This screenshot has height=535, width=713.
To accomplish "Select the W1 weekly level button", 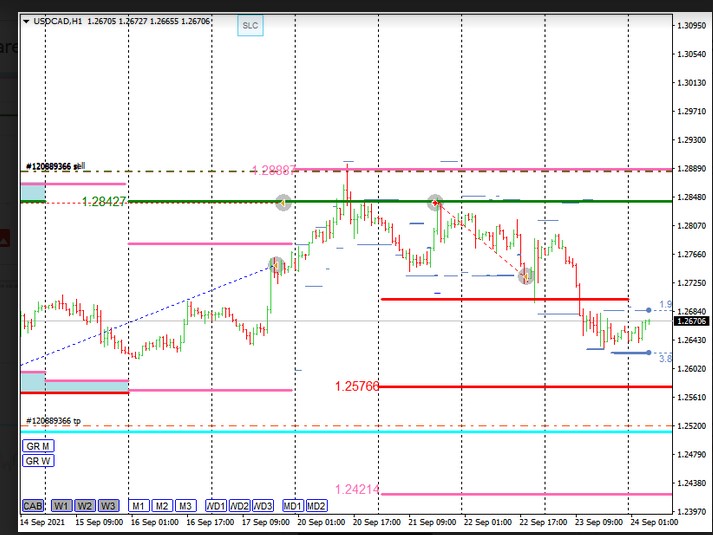I will pyautogui.click(x=62, y=505).
